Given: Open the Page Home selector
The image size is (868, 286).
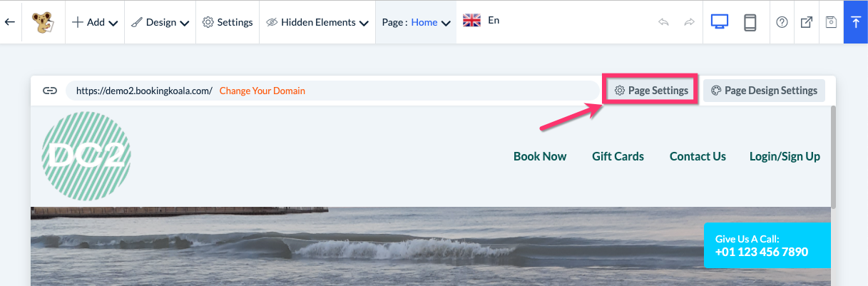Looking at the screenshot, I should click(x=417, y=22).
